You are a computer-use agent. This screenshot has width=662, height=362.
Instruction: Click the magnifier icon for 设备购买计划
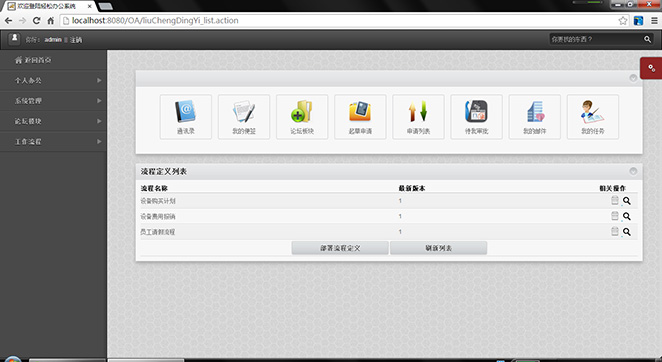point(627,201)
